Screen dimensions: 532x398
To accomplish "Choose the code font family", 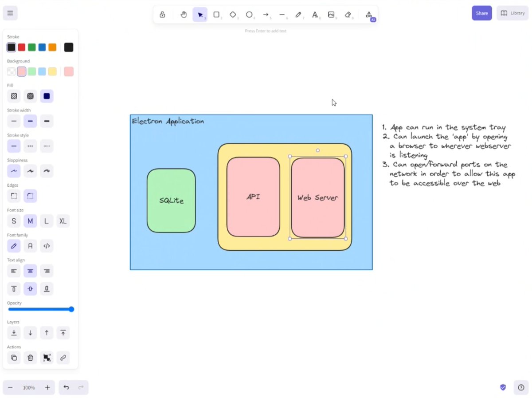I will 47,246.
